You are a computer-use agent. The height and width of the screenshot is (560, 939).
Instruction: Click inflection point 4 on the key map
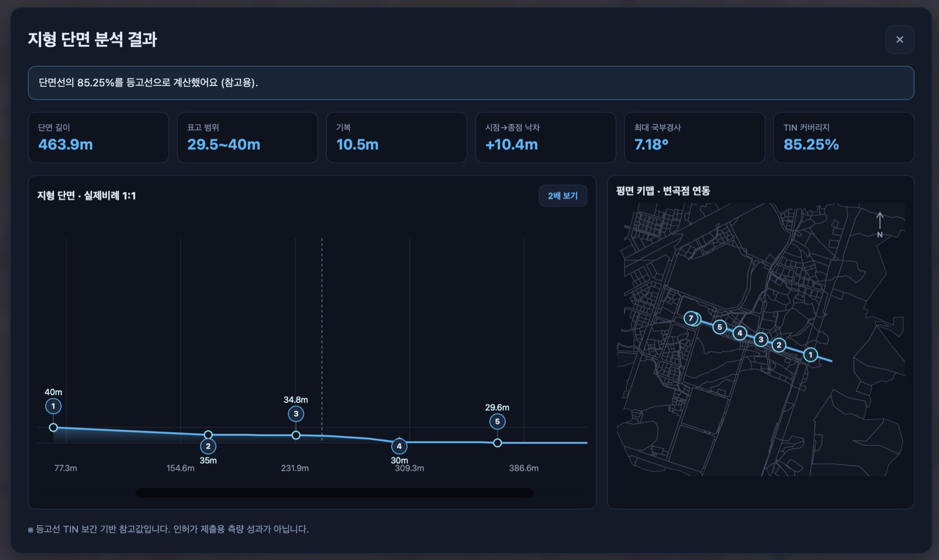[x=740, y=333]
